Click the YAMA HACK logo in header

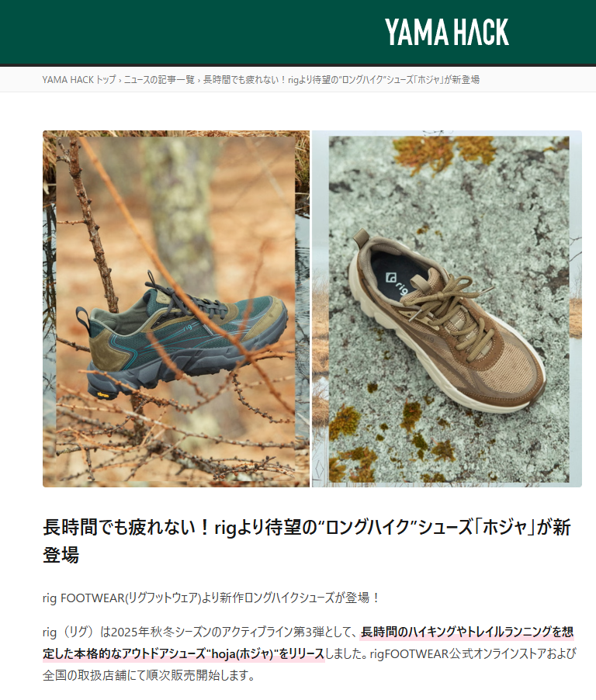tap(446, 32)
